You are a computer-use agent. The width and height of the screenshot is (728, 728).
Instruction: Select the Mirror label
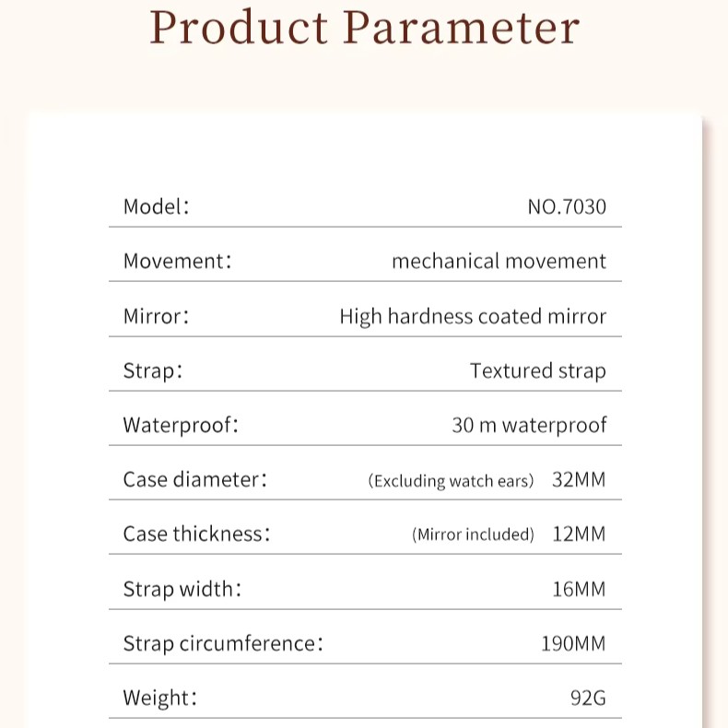click(156, 316)
